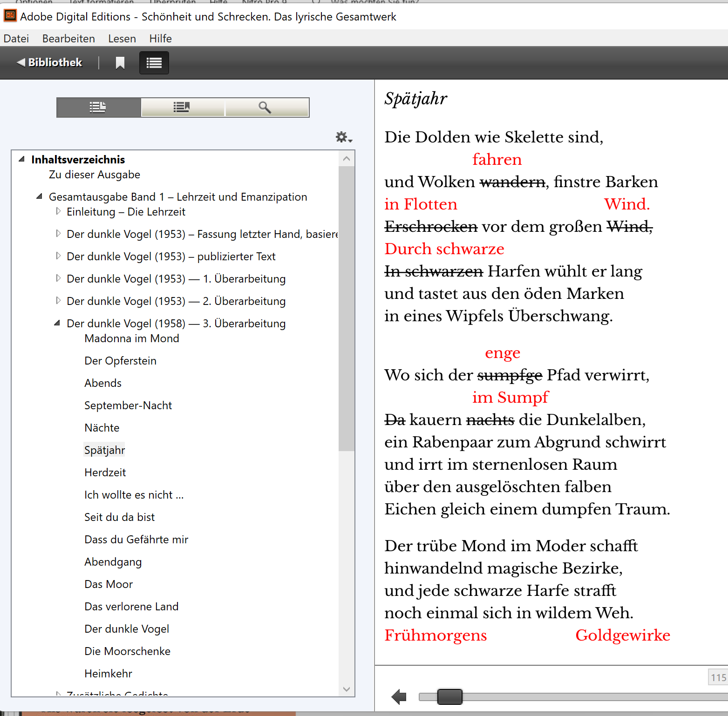728x716 pixels.
Task: Toggle the navigation panel list icon
Action: click(154, 62)
